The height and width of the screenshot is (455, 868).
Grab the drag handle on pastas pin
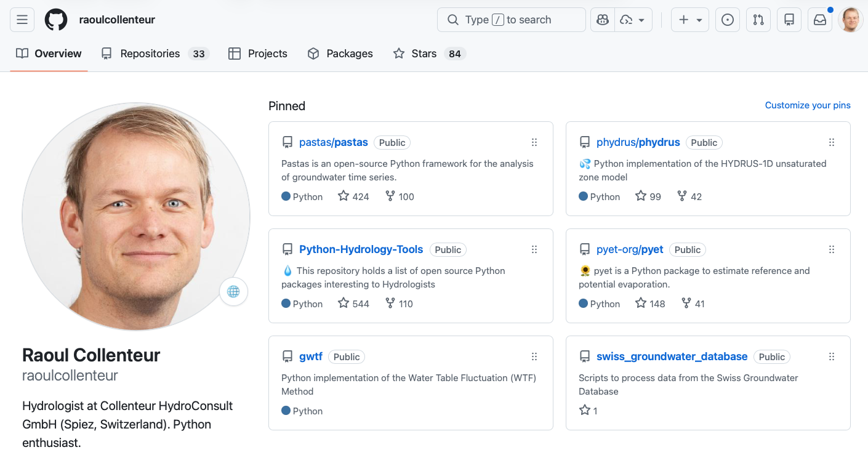pyautogui.click(x=534, y=142)
